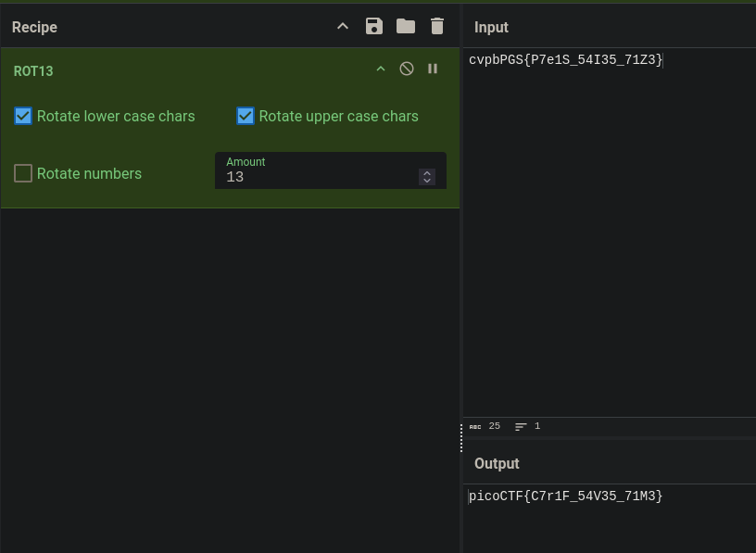Click the decoded picoCTF output text

(x=565, y=496)
